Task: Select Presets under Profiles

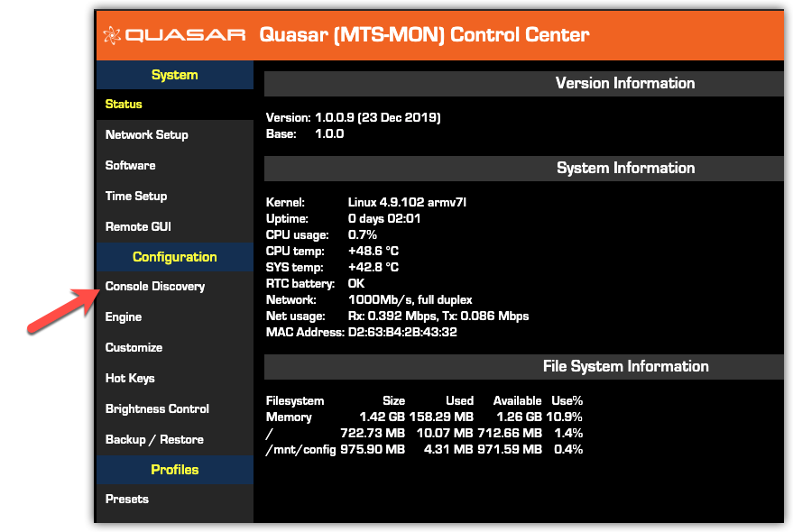Action: point(174,500)
